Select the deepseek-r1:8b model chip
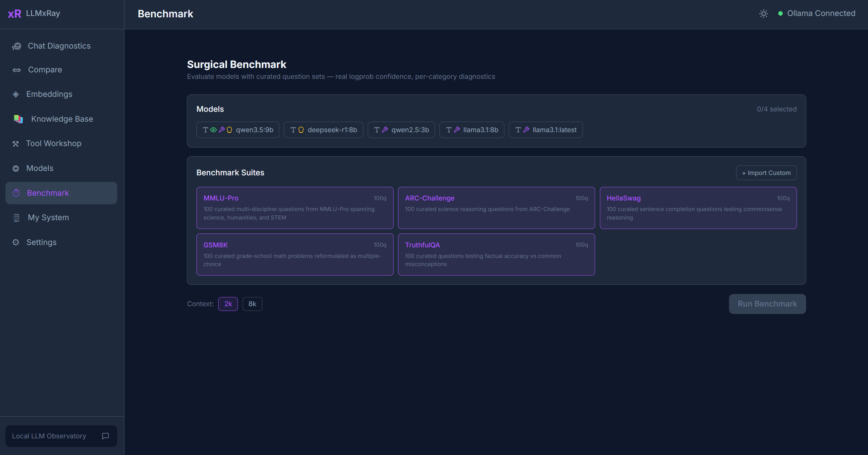Screen dimensions: 868x455 click(x=323, y=130)
